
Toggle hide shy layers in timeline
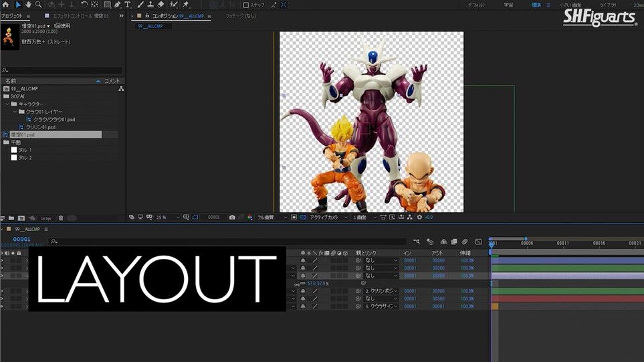pos(443,242)
